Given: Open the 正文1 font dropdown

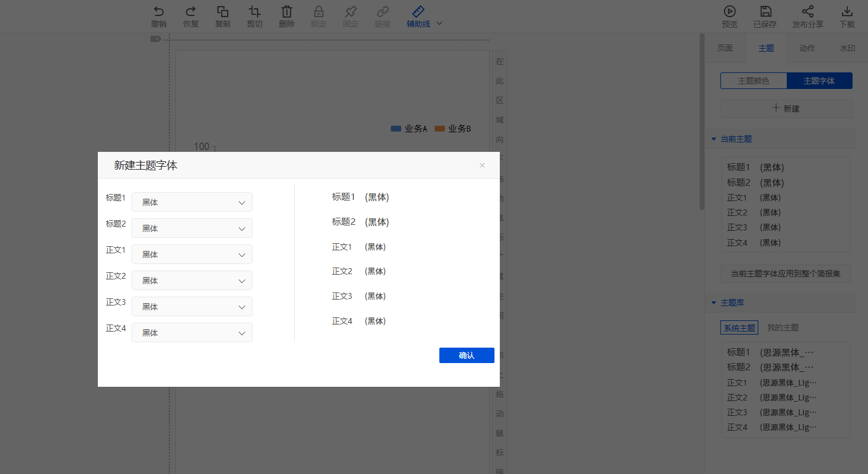Looking at the screenshot, I should point(192,255).
